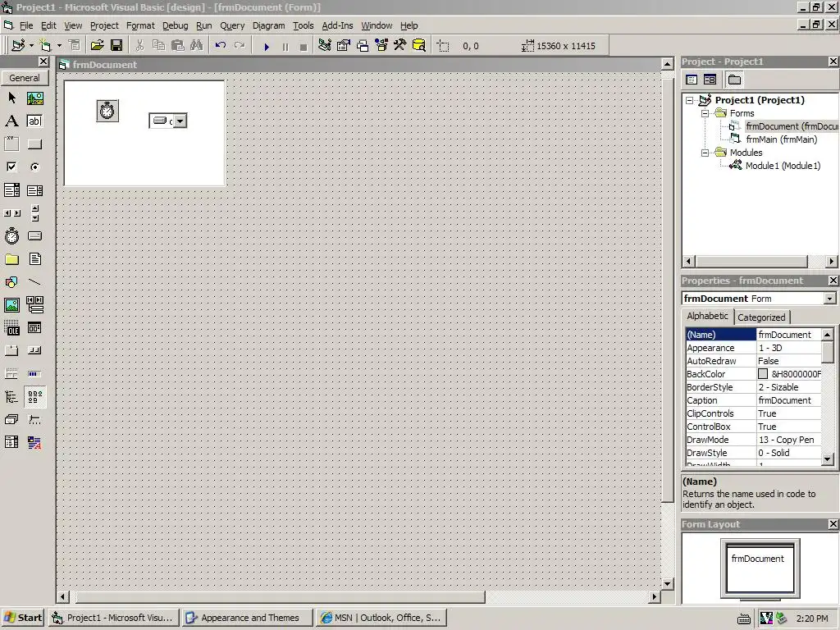This screenshot has width=840, height=630.
Task: Select the ComboBox tool in toolbox
Action: [x=11, y=190]
